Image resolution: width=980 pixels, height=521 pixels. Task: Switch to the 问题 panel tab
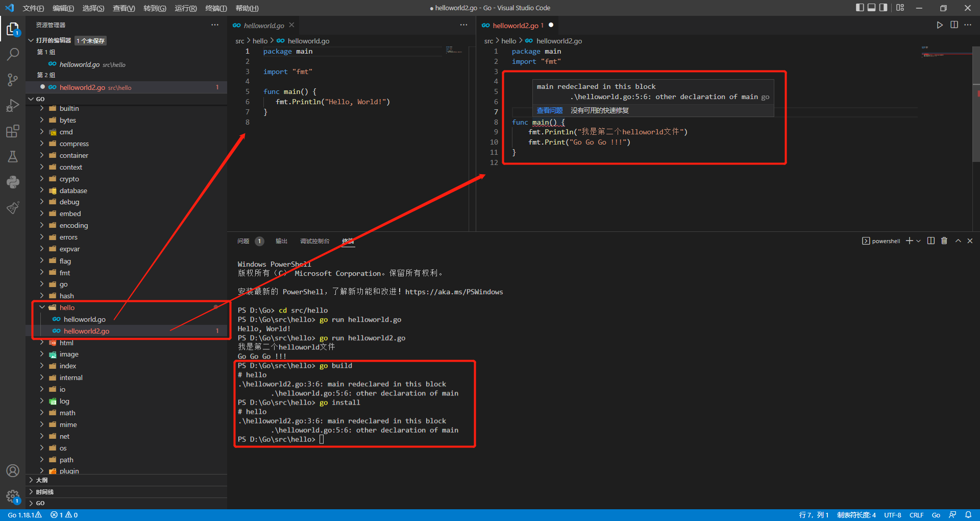(243, 241)
